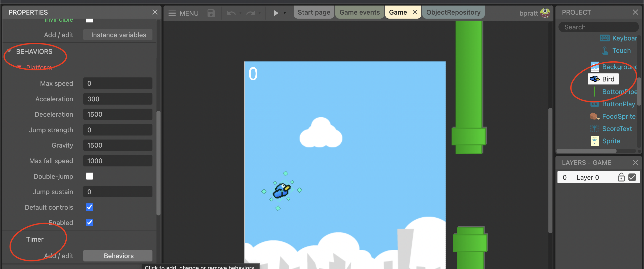Viewport: 644px width, 269px height.
Task: Click the Instance variables button
Action: click(118, 35)
